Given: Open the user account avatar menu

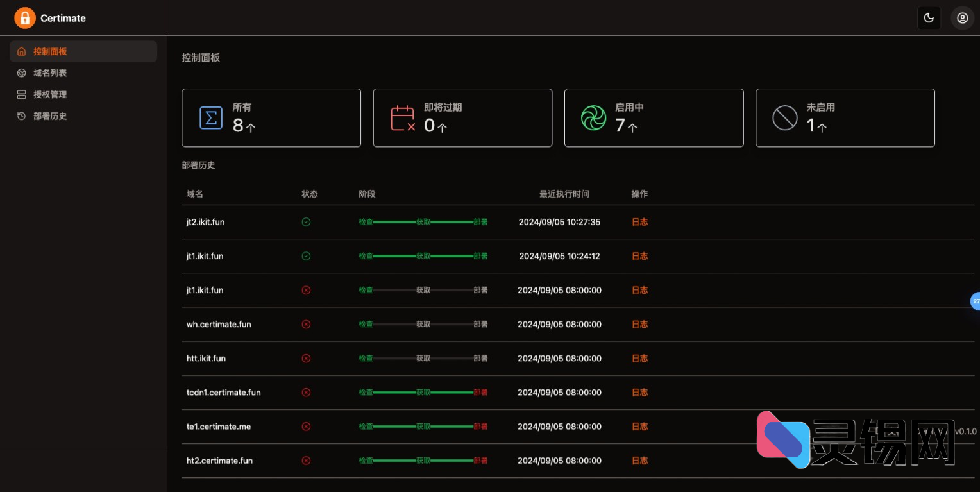Looking at the screenshot, I should click(x=962, y=18).
